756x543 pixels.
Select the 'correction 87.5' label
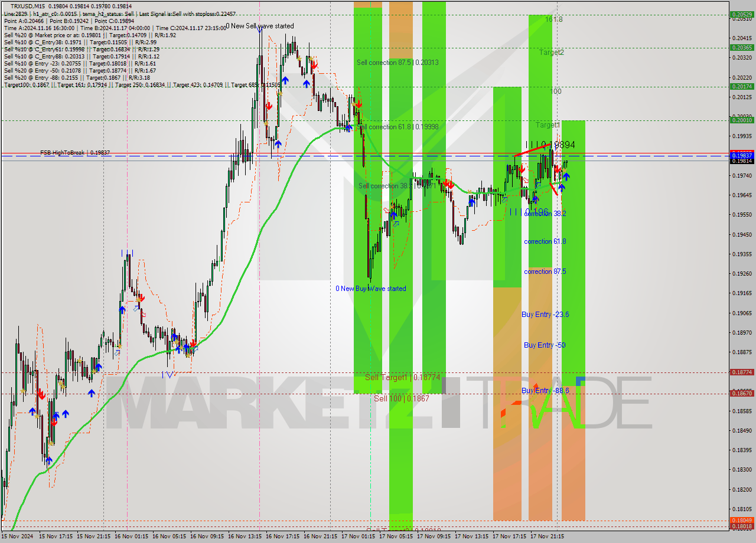point(545,271)
